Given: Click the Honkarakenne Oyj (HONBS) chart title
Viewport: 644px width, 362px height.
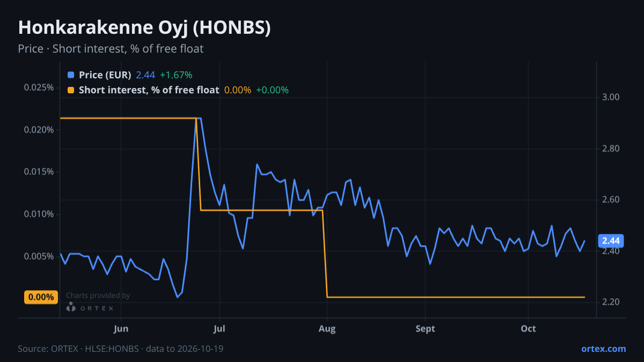Looking at the screenshot, I should (144, 28).
